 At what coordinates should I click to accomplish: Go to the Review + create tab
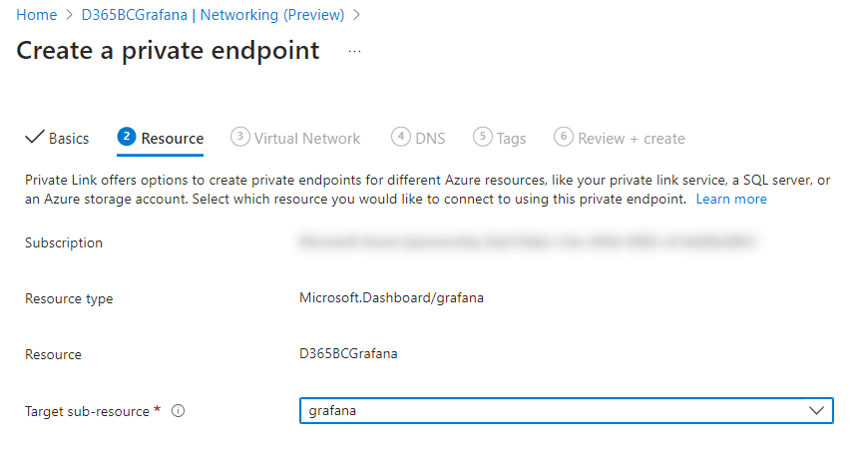[x=632, y=139]
